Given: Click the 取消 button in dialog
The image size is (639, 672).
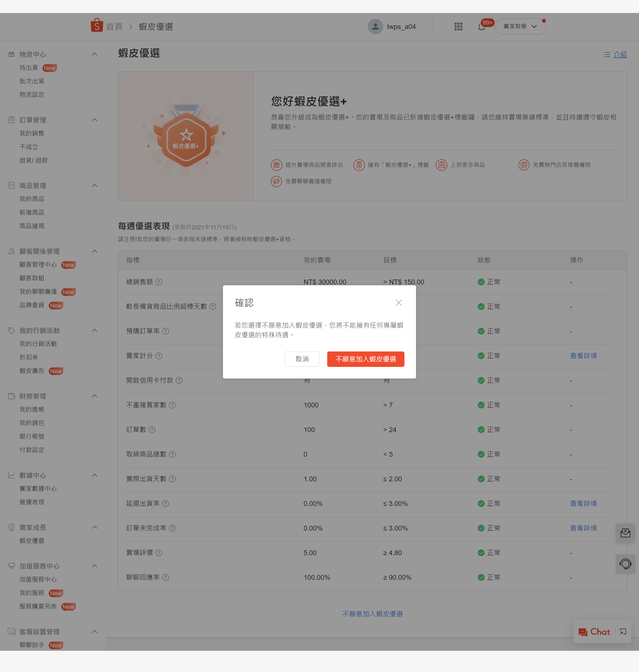Looking at the screenshot, I should pyautogui.click(x=302, y=359).
